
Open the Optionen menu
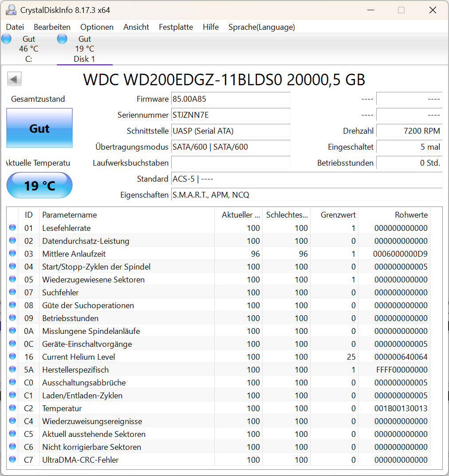tap(97, 27)
